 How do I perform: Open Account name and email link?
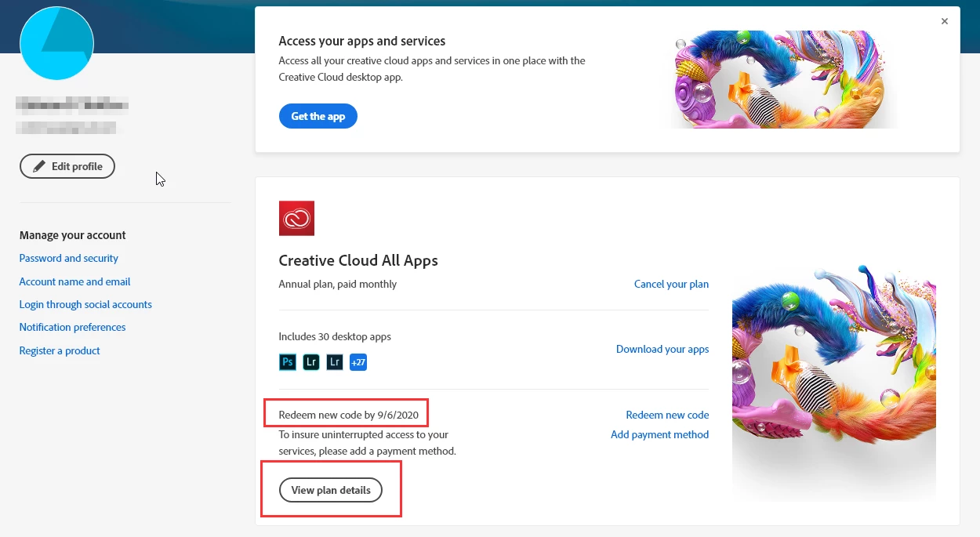click(x=75, y=281)
